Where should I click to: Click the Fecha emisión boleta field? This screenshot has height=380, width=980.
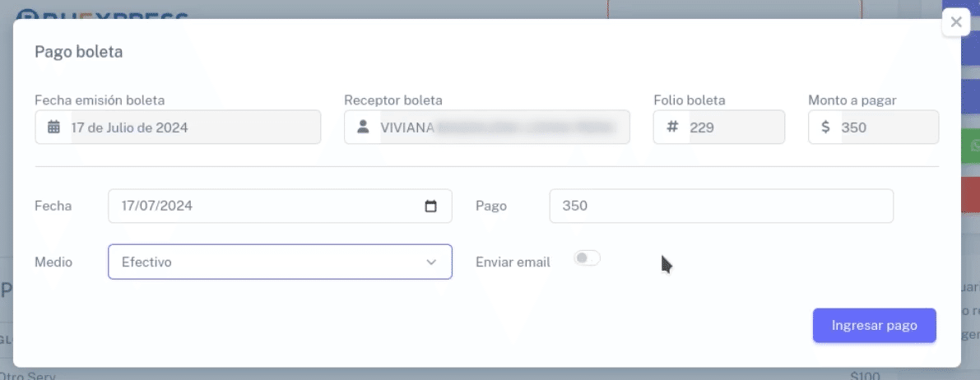click(178, 127)
